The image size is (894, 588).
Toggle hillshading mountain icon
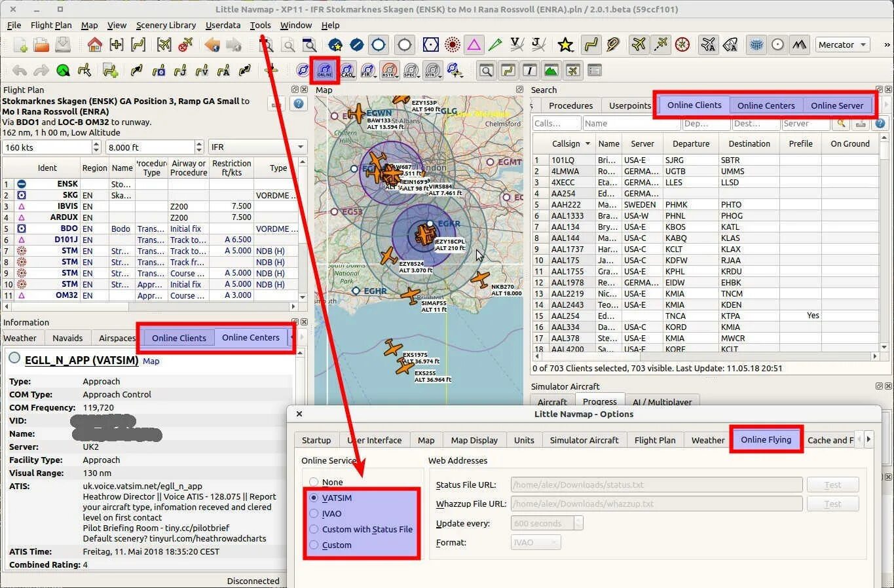click(x=799, y=45)
